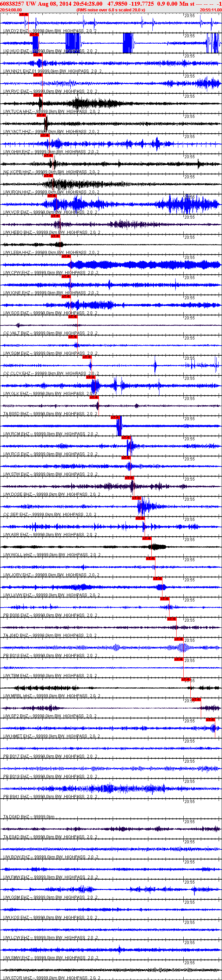Image resolution: width=222 pixels, height=980 pixels.
Task: Click the red pick flag above the CC.CLCV trace
Action: click(87, 357)
